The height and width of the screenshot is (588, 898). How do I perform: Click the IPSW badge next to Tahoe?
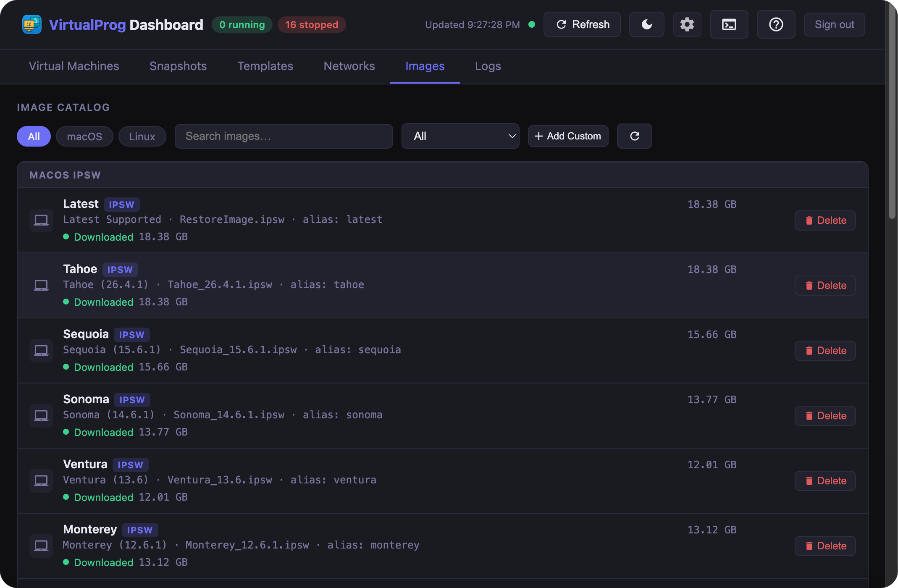(120, 270)
